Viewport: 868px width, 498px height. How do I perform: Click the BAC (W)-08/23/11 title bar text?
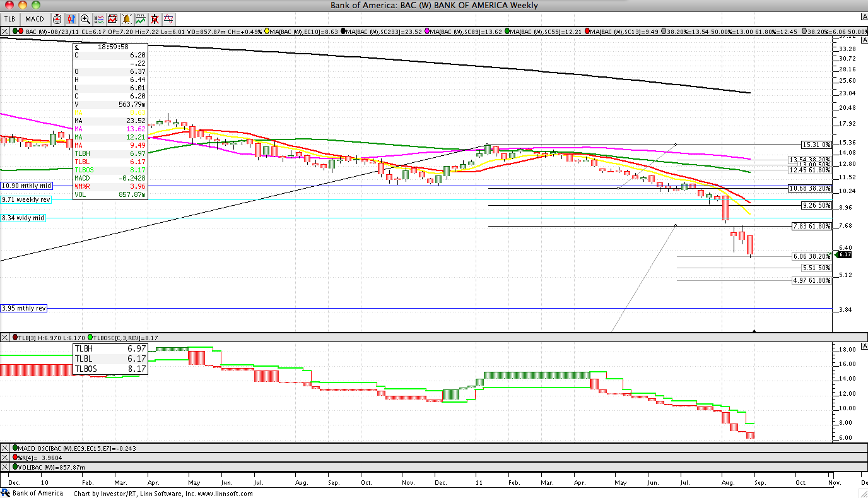point(52,31)
